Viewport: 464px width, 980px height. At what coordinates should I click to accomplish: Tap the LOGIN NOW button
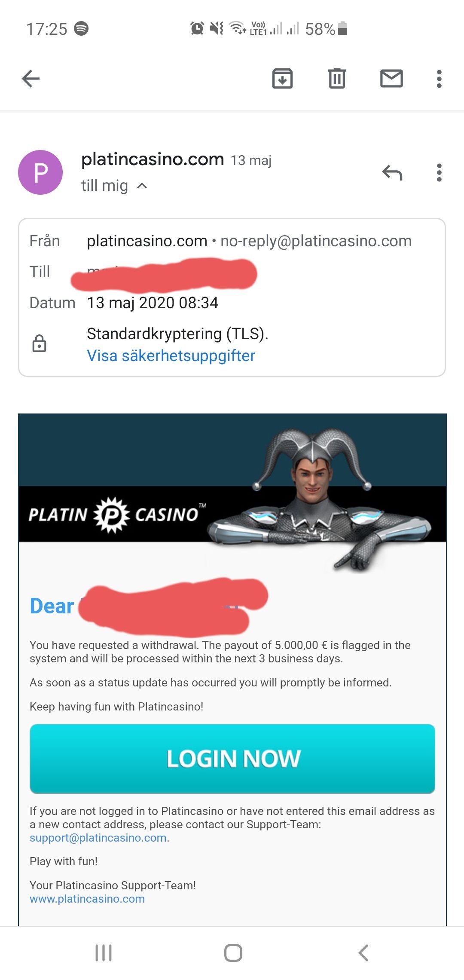[x=232, y=759]
